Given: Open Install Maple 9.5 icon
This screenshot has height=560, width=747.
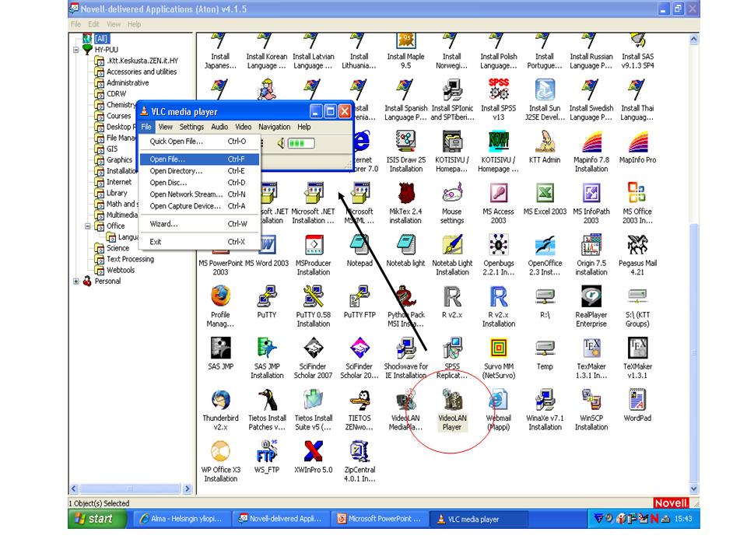Looking at the screenshot, I should [406, 41].
